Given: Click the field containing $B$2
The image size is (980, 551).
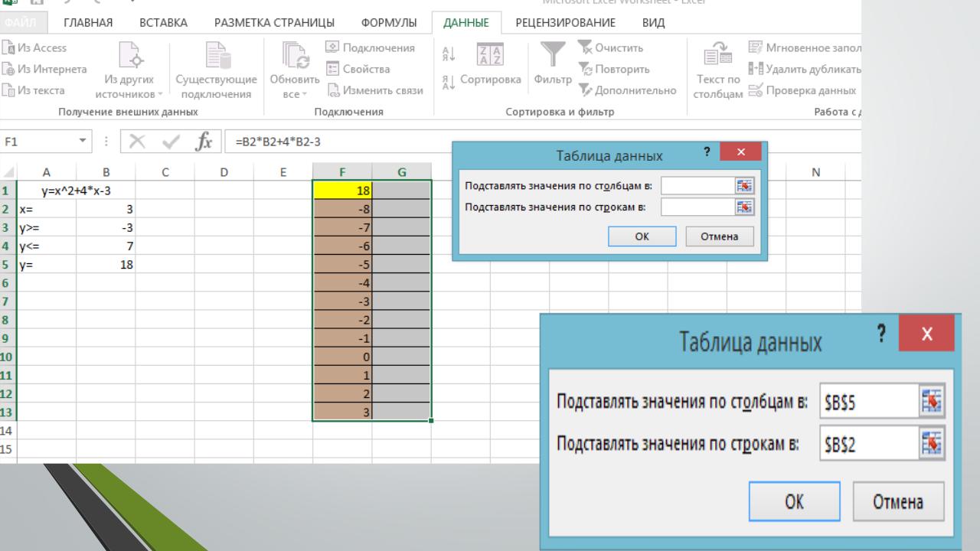Looking at the screenshot, I should (868, 443).
